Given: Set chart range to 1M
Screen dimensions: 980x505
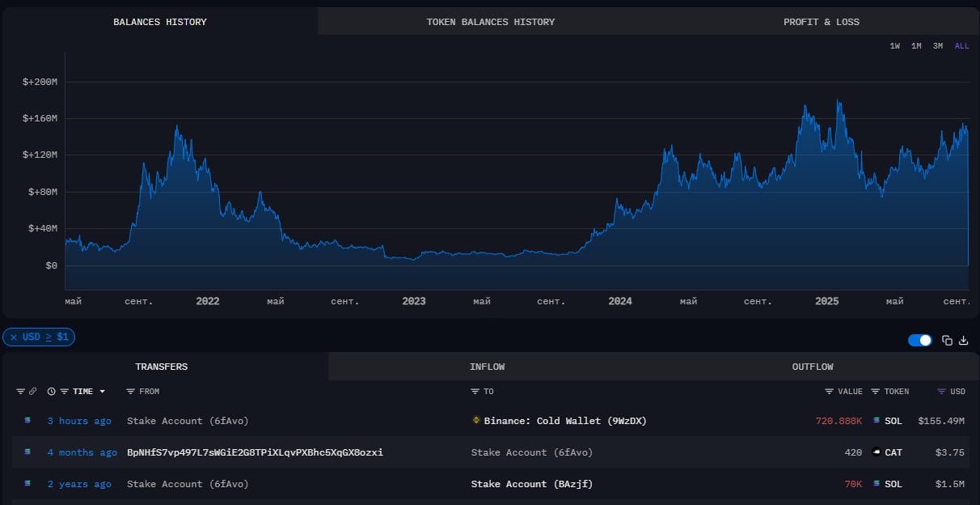Looking at the screenshot, I should 916,46.
